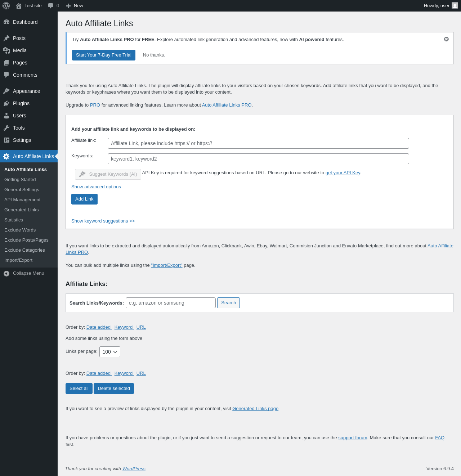Expand Show advanced options
461x476 pixels.
pyautogui.click(x=96, y=187)
